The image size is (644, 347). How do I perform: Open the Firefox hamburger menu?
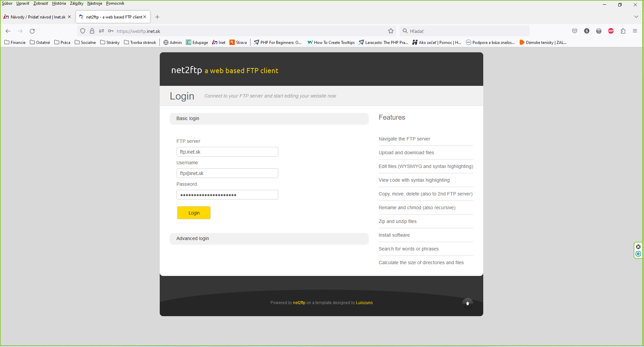(635, 31)
